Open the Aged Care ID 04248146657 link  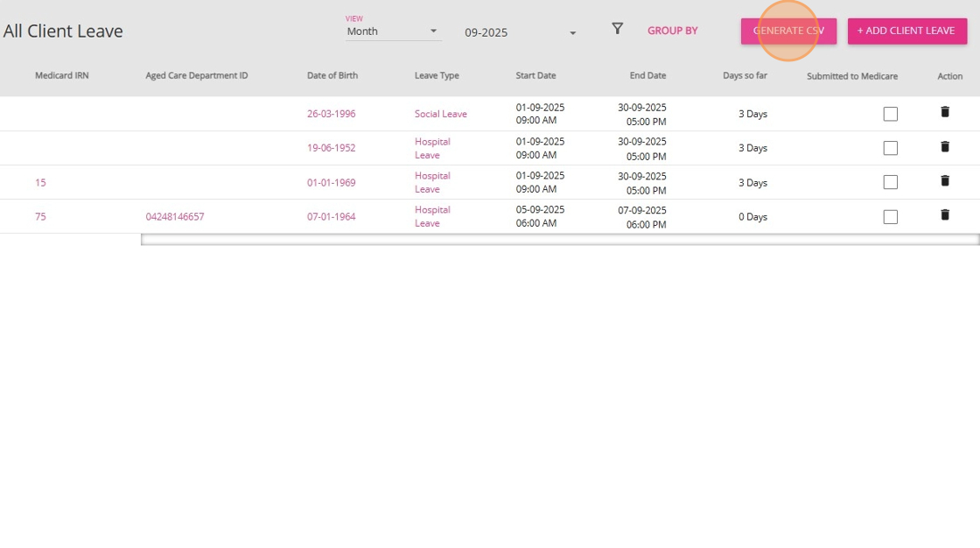(175, 216)
